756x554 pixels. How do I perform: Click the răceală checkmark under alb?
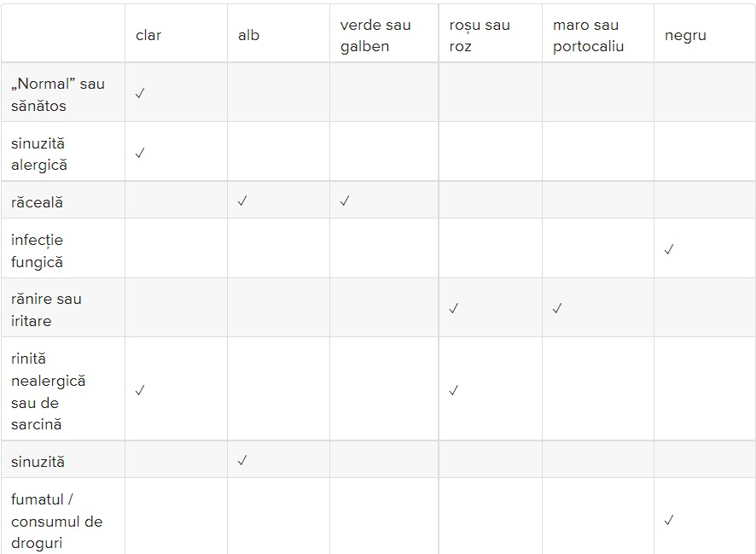coord(242,201)
